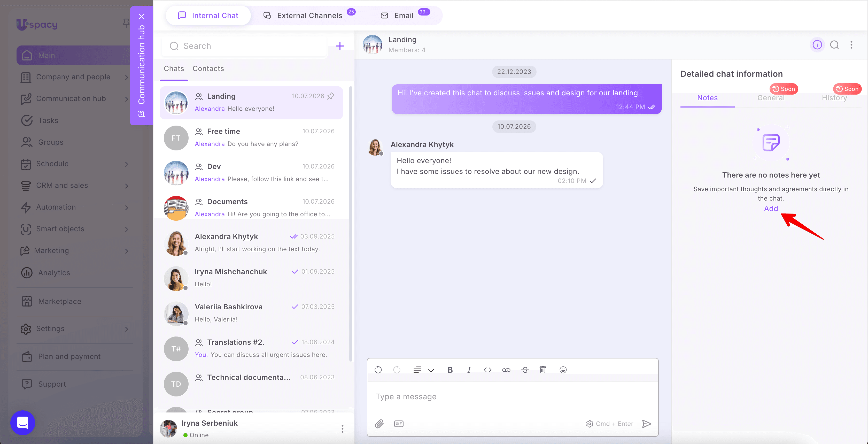Open the General tab
This screenshot has height=444, width=868.
tap(771, 98)
